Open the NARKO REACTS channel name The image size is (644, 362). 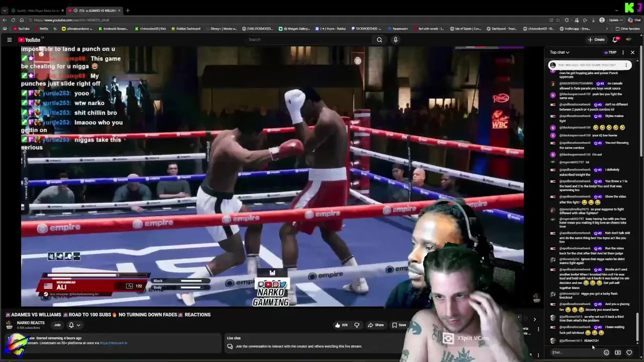click(31, 323)
